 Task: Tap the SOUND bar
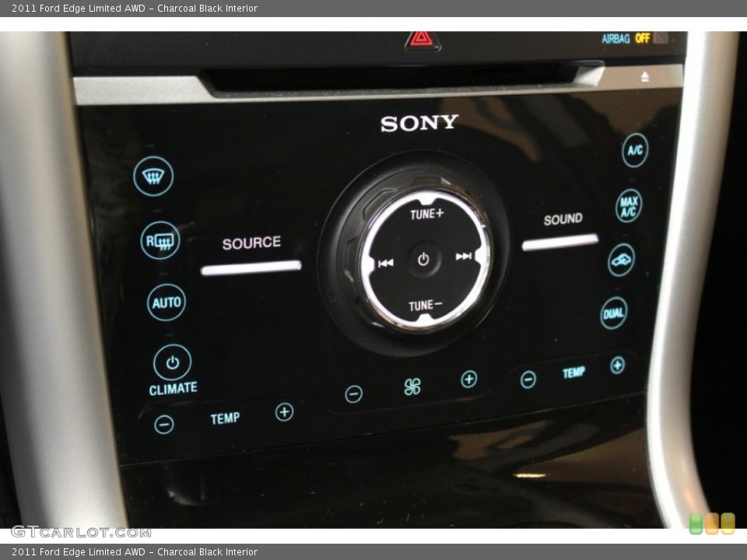(559, 242)
